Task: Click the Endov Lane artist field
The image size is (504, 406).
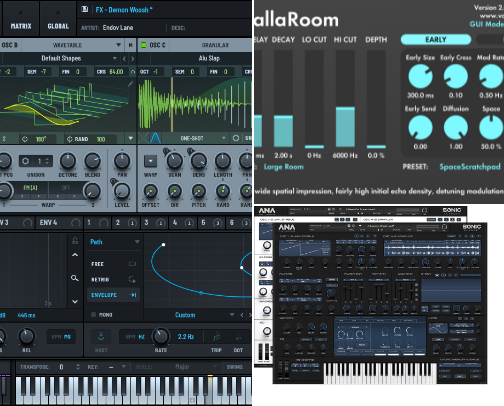Action: pos(118,28)
